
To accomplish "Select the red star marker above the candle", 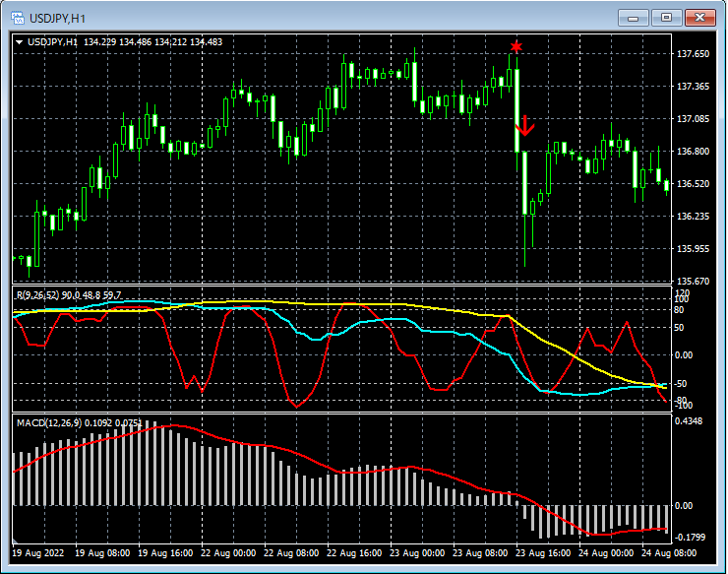I will pos(516,46).
